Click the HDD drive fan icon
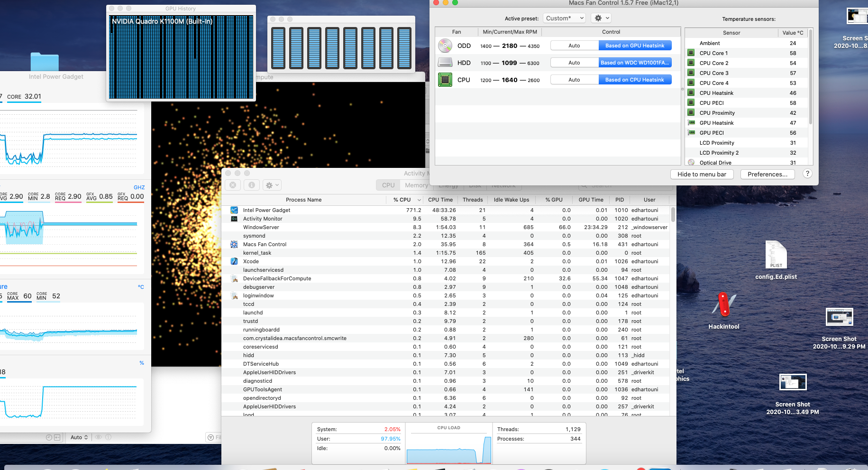 click(x=445, y=63)
